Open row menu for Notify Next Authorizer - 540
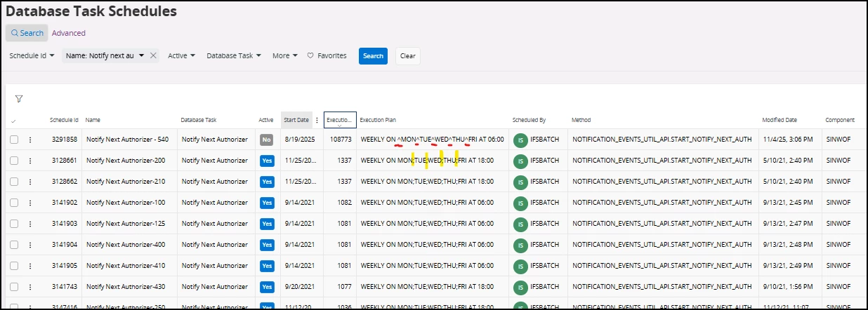 (30, 140)
